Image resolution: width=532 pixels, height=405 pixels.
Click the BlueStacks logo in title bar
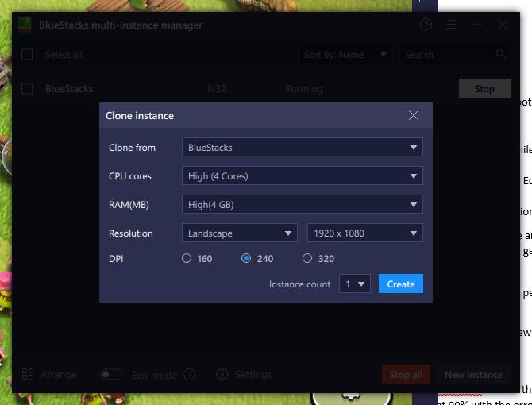[26, 25]
